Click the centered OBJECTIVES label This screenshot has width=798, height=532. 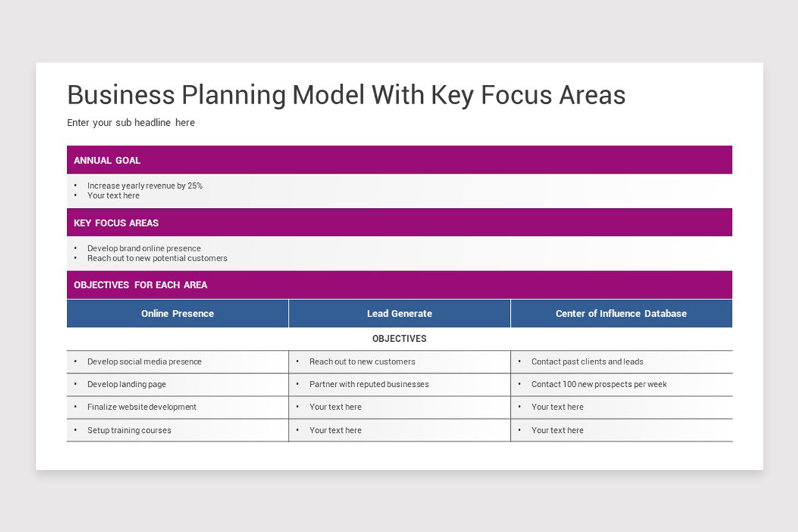[400, 338]
